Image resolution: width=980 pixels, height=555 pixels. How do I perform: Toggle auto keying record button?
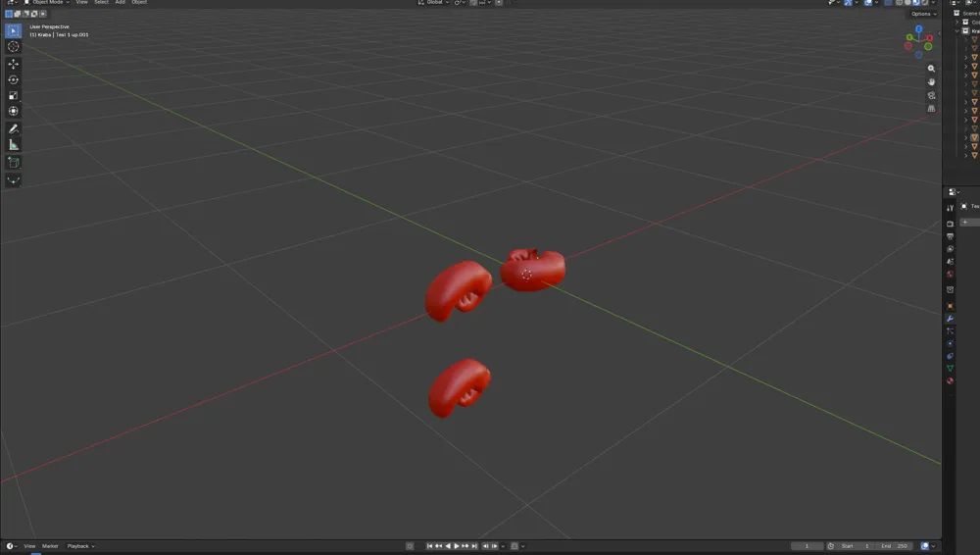[x=410, y=546]
